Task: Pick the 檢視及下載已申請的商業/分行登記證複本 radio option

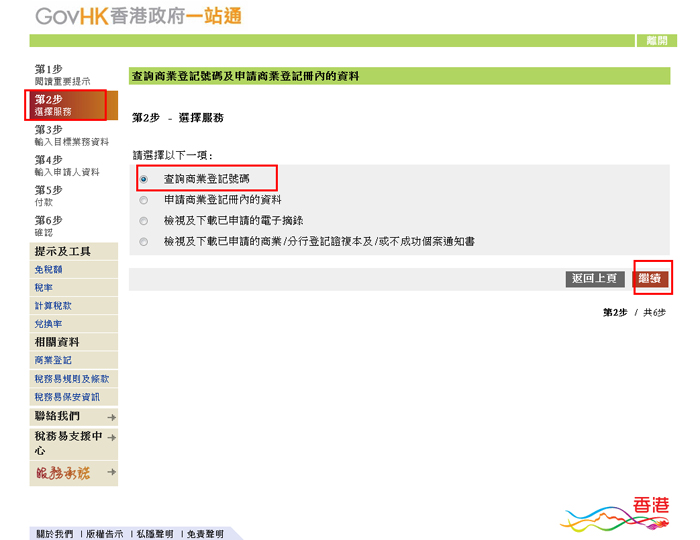Action: coord(144,242)
